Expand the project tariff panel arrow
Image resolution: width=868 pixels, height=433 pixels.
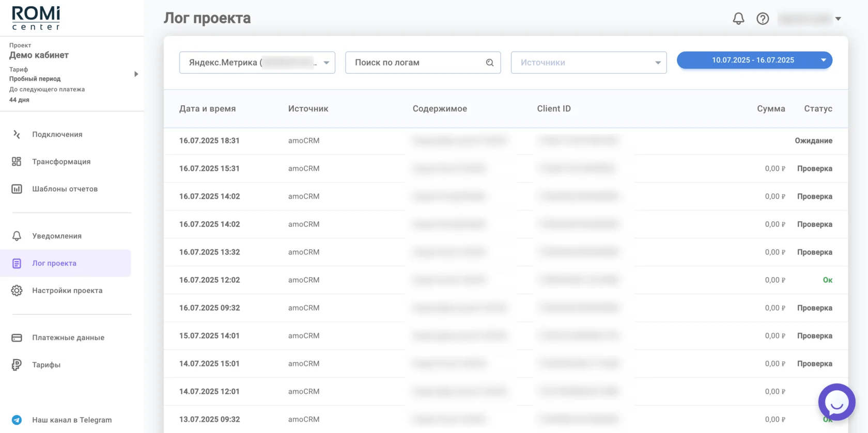click(136, 74)
